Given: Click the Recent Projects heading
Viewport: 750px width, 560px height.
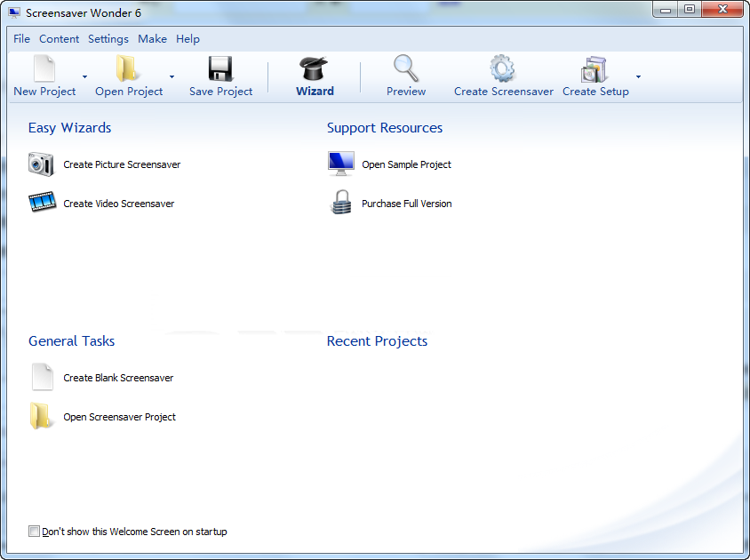Looking at the screenshot, I should (x=377, y=341).
